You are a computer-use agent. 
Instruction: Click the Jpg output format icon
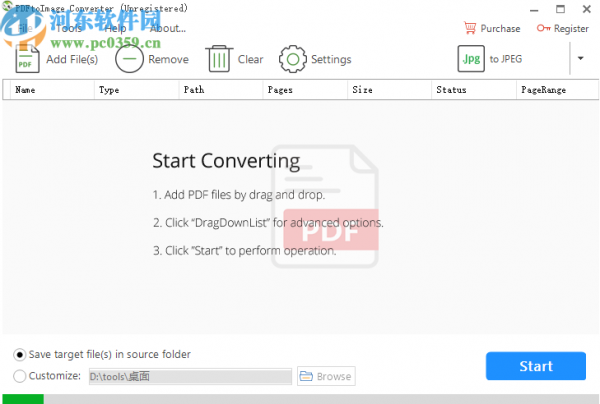(471, 59)
